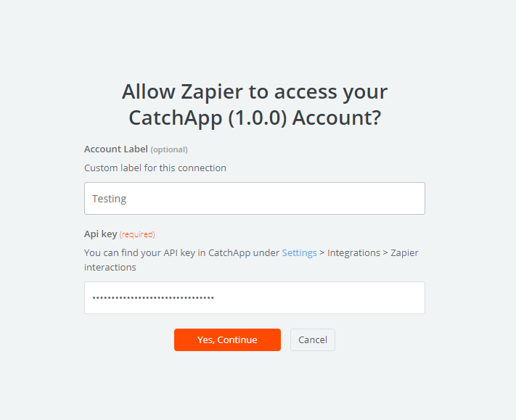
Task: Focus the masked Api key input field
Action: coord(255,297)
